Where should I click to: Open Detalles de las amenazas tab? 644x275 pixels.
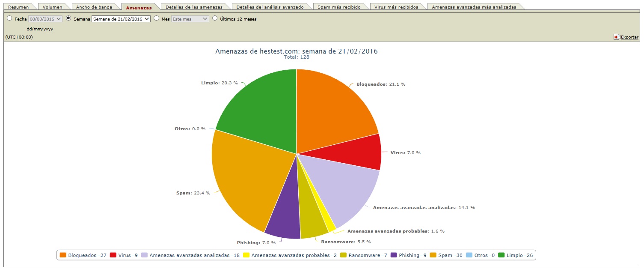point(194,7)
